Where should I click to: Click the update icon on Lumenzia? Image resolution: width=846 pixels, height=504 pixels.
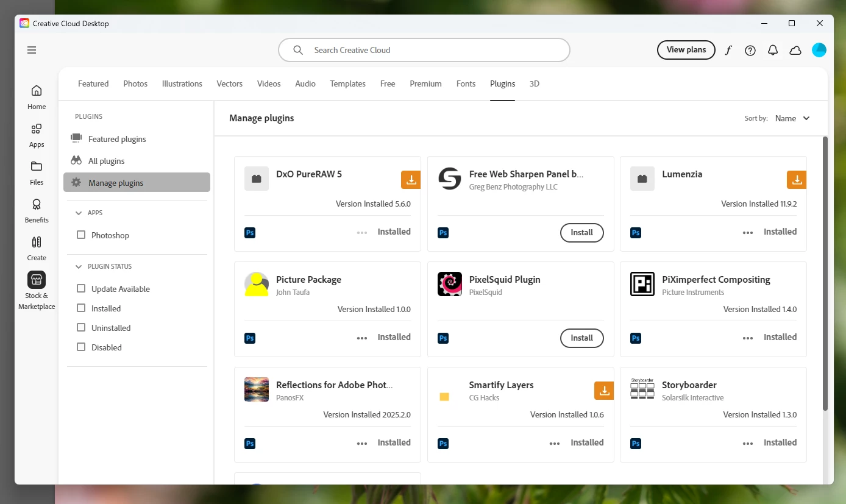pyautogui.click(x=797, y=180)
